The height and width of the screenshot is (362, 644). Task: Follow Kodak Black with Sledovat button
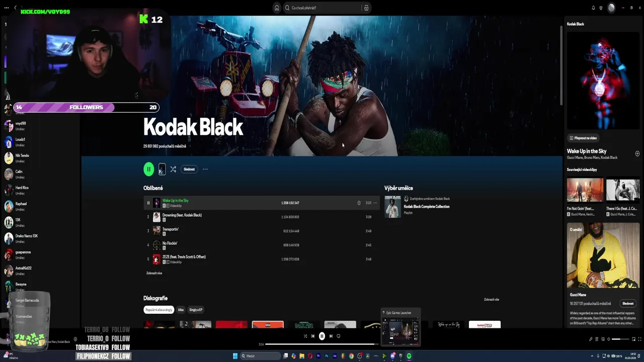[x=189, y=169]
